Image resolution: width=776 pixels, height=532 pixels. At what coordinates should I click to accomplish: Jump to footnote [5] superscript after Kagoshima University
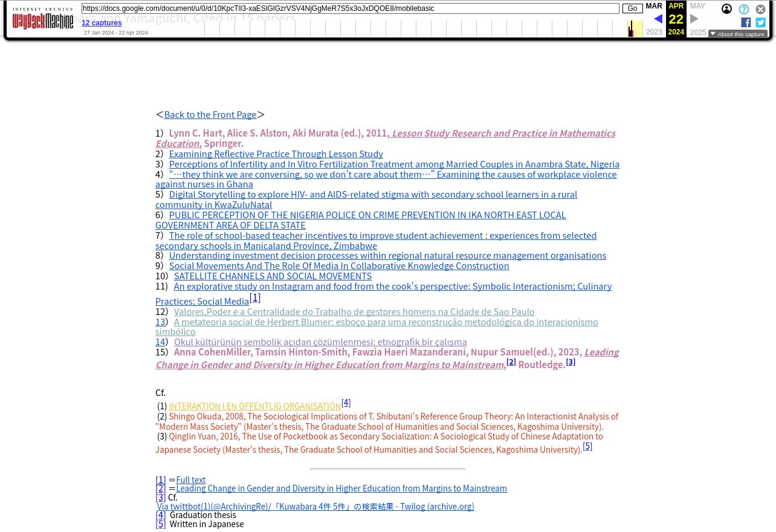(x=587, y=446)
